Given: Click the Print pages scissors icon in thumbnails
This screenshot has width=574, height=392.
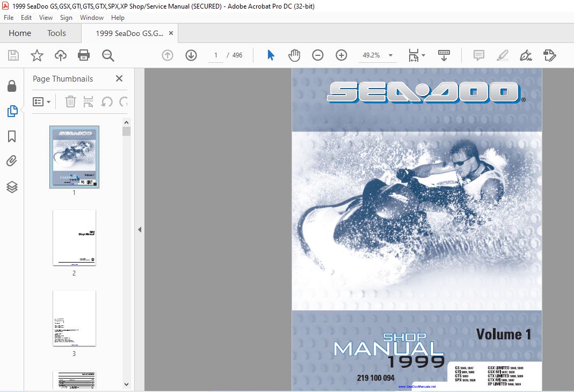Looking at the screenshot, I should coord(88,101).
